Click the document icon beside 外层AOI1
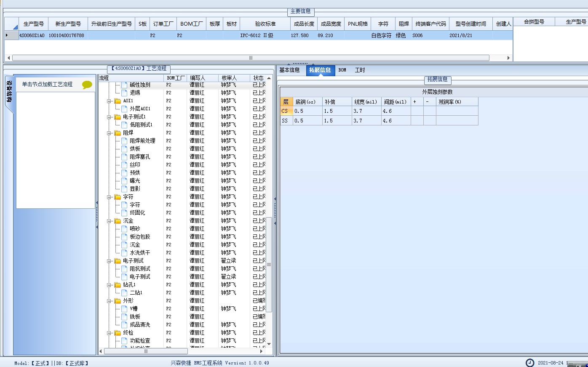588x367 pixels. pos(124,109)
